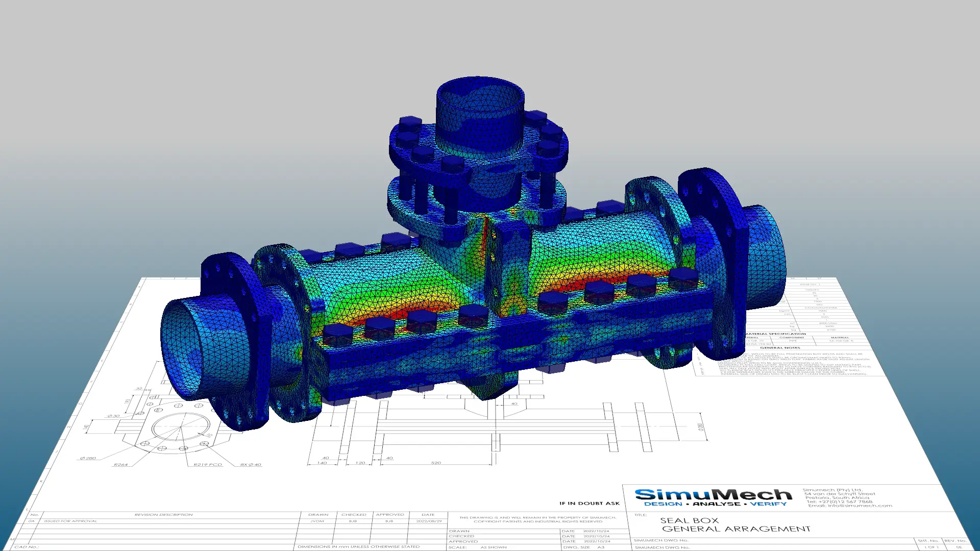The height and width of the screenshot is (551, 980).
Task: Click the SEAL BOX title text
Action: 689,520
